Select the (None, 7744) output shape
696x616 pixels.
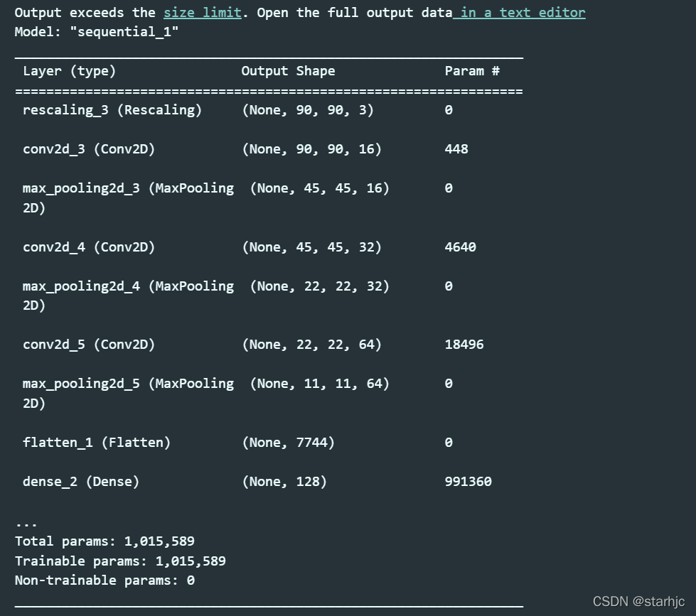coord(289,443)
